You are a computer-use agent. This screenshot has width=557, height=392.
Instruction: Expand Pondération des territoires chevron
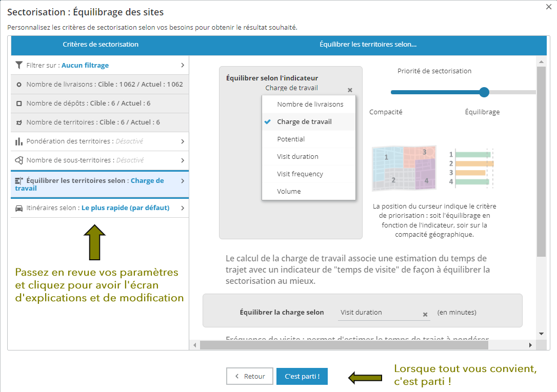click(x=183, y=141)
